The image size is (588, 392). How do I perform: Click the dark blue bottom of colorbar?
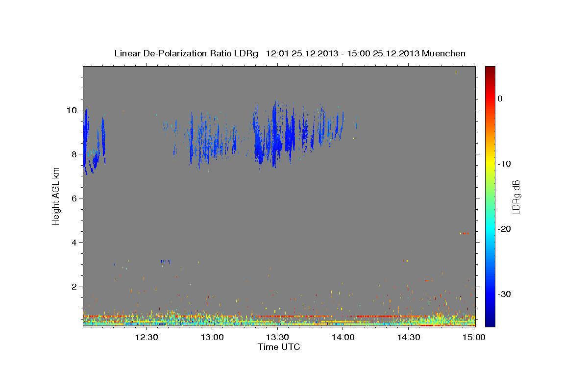point(490,321)
